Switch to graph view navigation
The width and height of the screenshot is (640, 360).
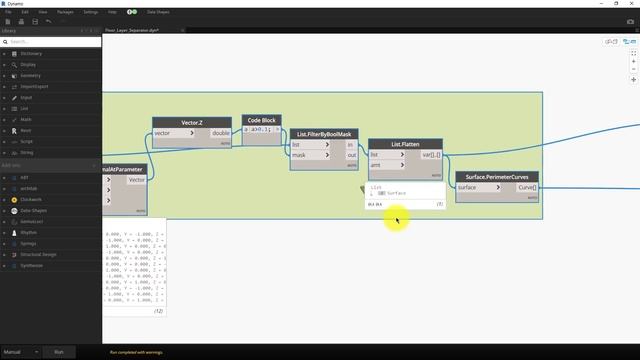point(629,42)
